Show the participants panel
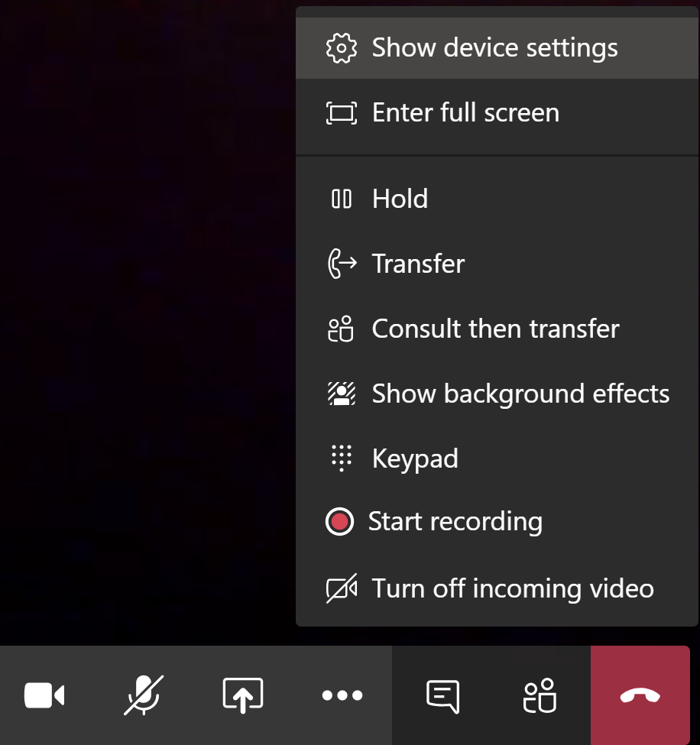Viewport: 700px width, 745px height. [540, 695]
